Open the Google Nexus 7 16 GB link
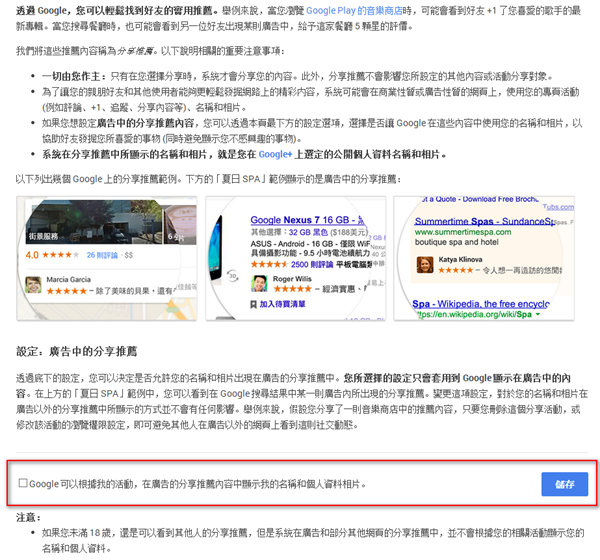This screenshot has height=560, width=600. coord(307,220)
